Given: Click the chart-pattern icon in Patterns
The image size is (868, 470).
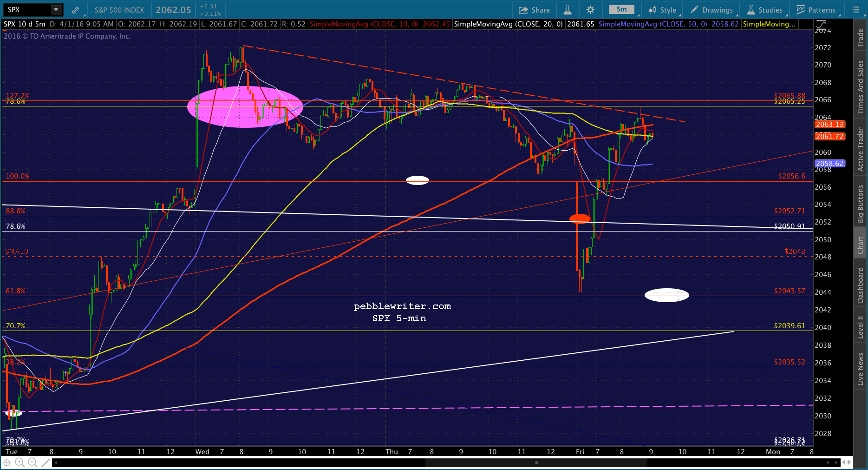Looking at the screenshot, I should click(x=801, y=10).
